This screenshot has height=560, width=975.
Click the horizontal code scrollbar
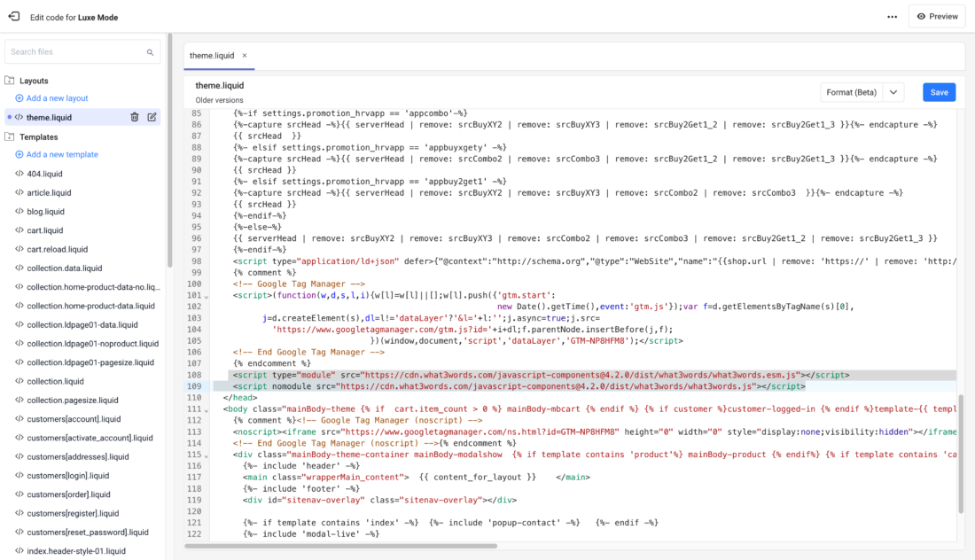[x=340, y=547]
